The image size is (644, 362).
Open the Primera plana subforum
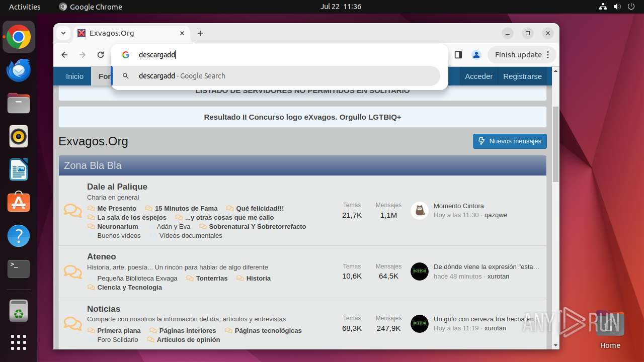click(119, 330)
